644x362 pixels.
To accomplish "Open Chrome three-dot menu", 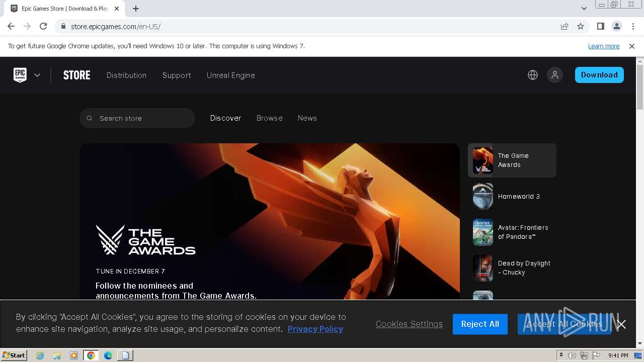I will coord(632,26).
